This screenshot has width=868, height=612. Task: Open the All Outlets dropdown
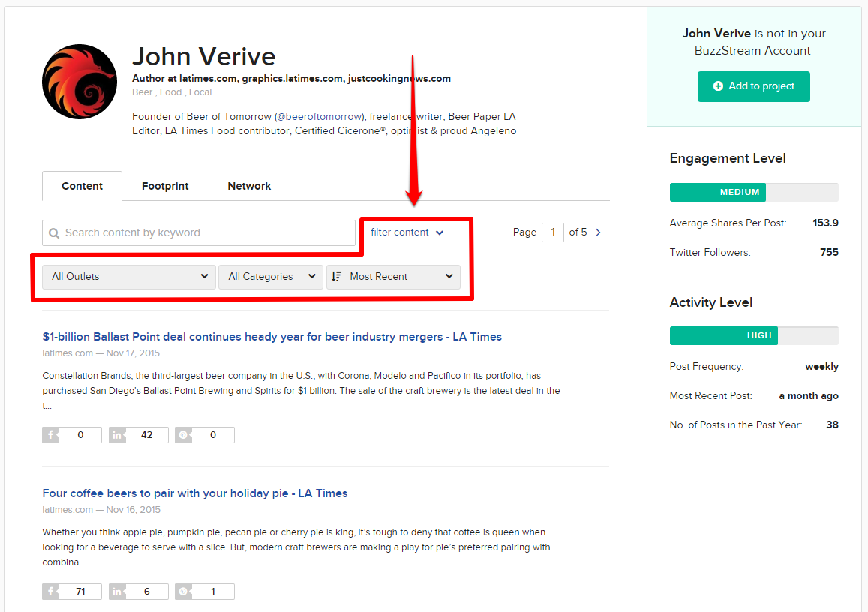tap(128, 276)
